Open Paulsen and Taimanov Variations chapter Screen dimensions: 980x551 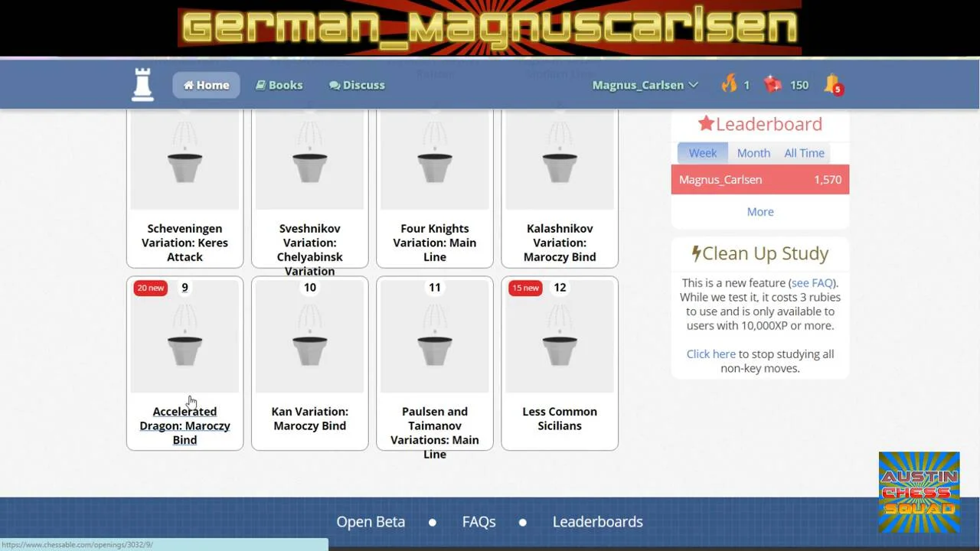tap(435, 432)
